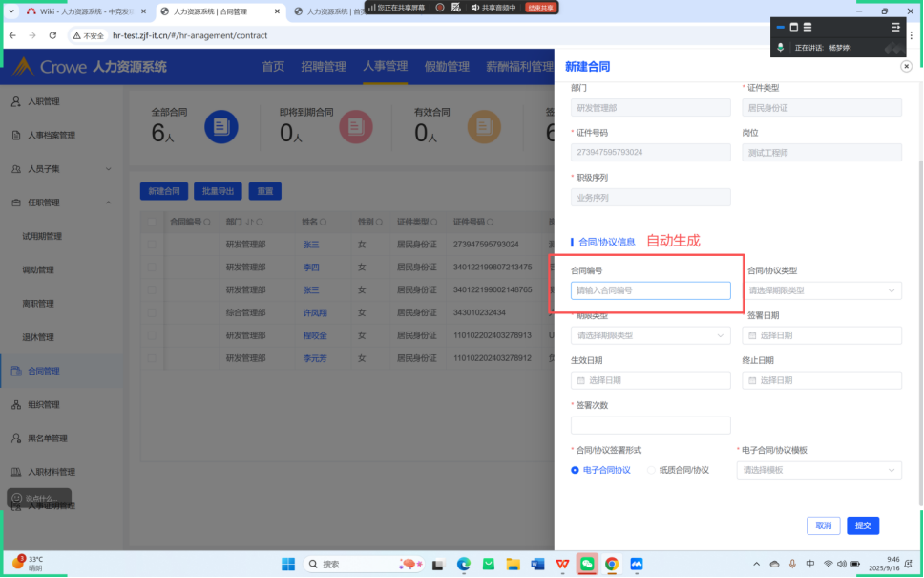Screen dimensions: 924x578
Task: Click the blue 全部合同 document icon
Action: pos(221,126)
